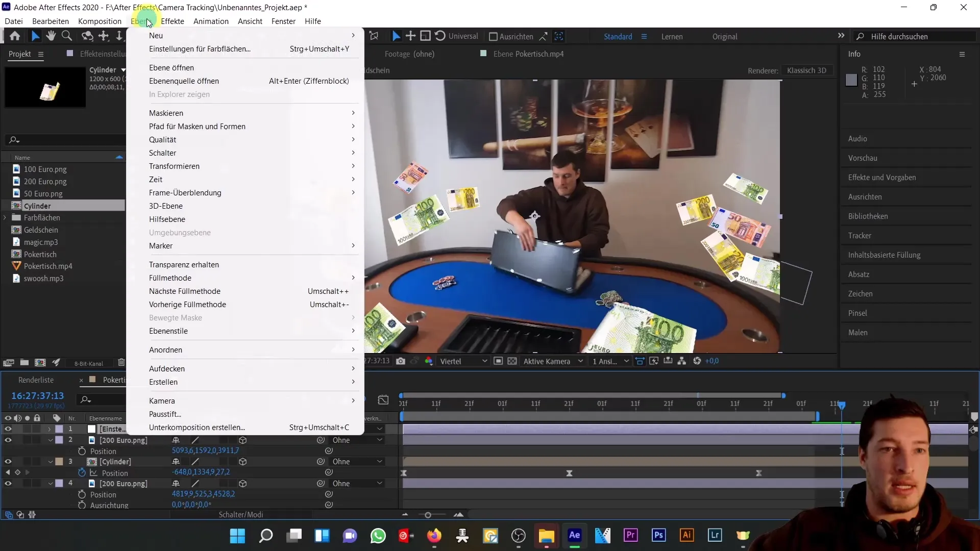Toggle visibility of layer 2 eye icon

point(8,440)
